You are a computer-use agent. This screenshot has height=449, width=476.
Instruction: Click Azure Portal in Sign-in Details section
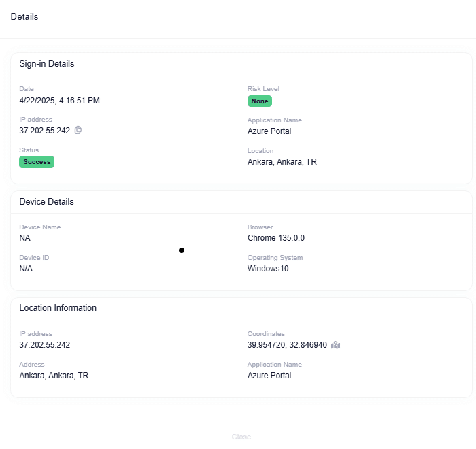[x=269, y=131]
